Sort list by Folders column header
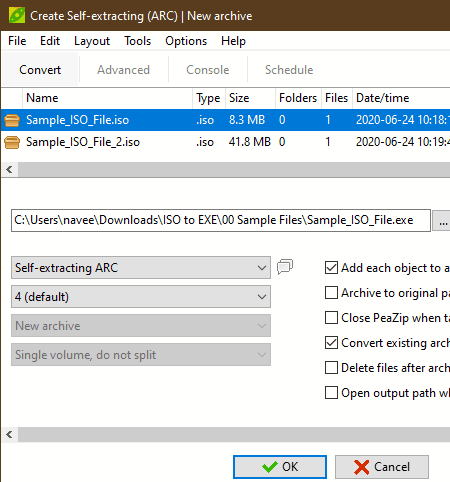450x482 pixels. click(x=298, y=98)
